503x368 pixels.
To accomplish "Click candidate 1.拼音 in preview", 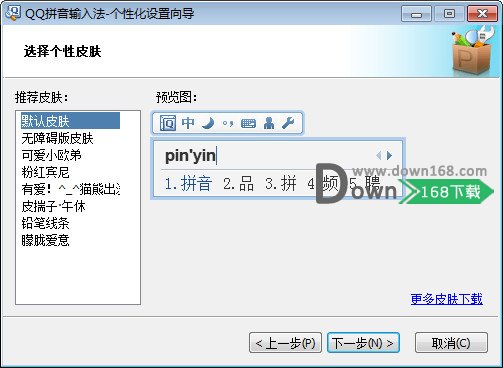I will pos(188,184).
